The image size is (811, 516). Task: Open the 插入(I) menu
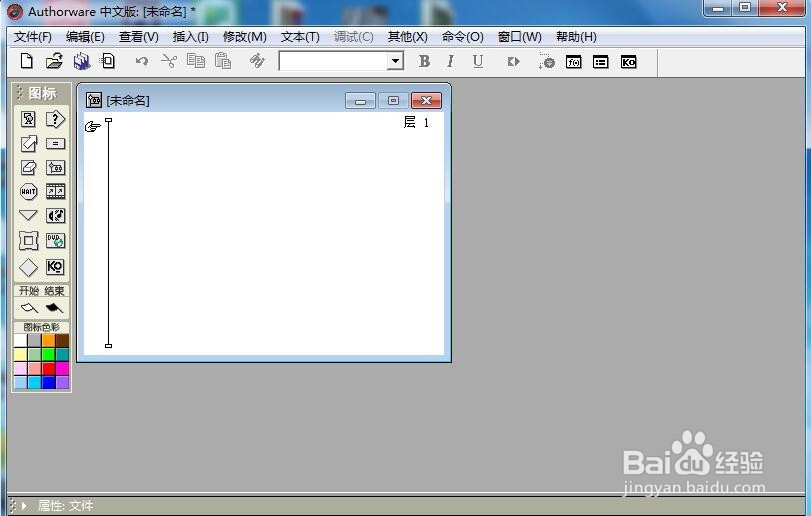click(191, 37)
